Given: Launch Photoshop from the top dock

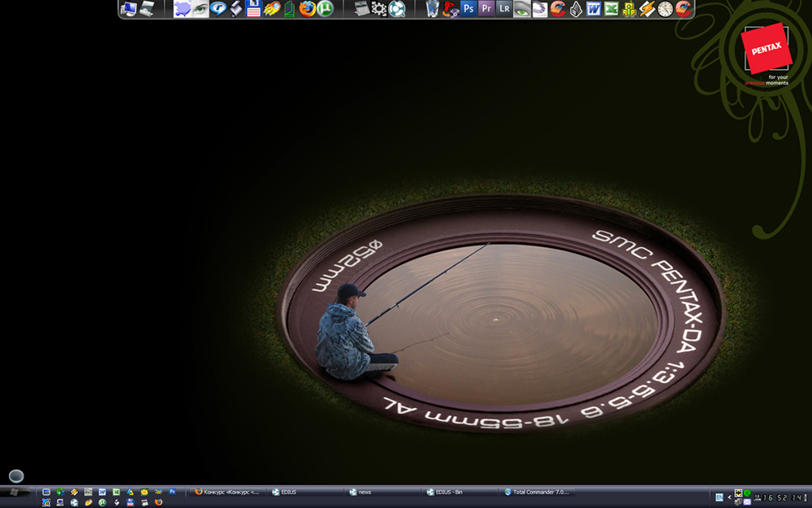Looking at the screenshot, I should pyautogui.click(x=469, y=9).
